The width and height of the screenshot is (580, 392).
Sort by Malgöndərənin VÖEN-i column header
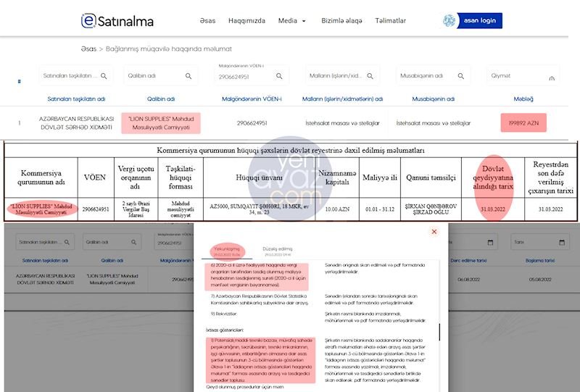[x=252, y=99]
